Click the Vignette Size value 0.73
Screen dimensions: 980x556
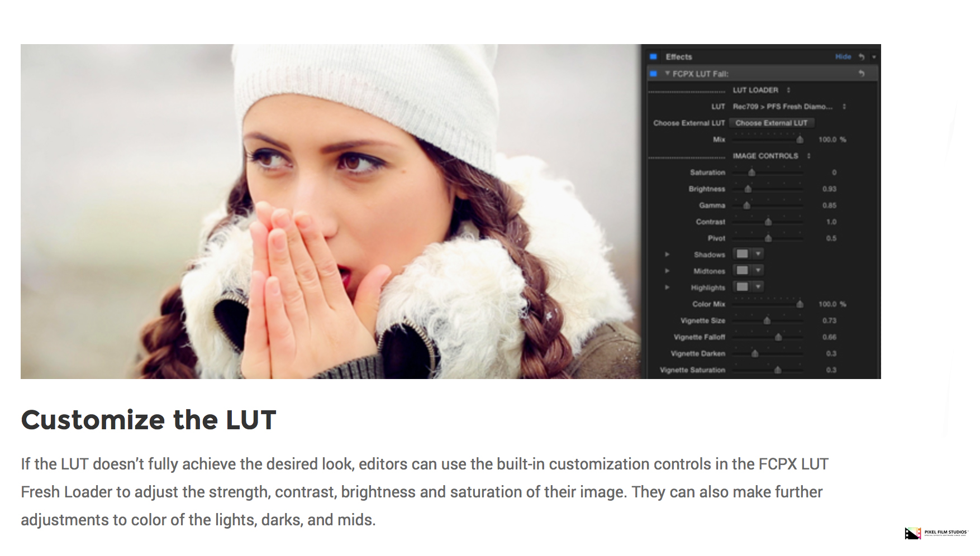pyautogui.click(x=829, y=320)
